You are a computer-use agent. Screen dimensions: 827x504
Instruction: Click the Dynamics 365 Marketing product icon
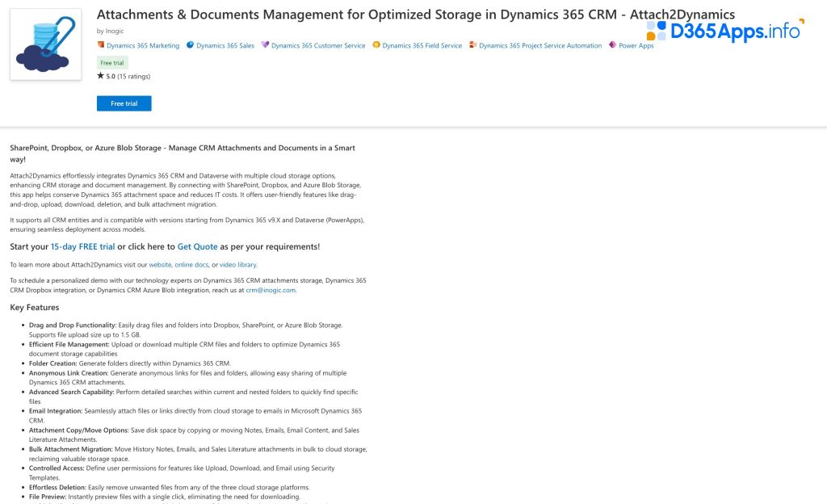coord(101,44)
